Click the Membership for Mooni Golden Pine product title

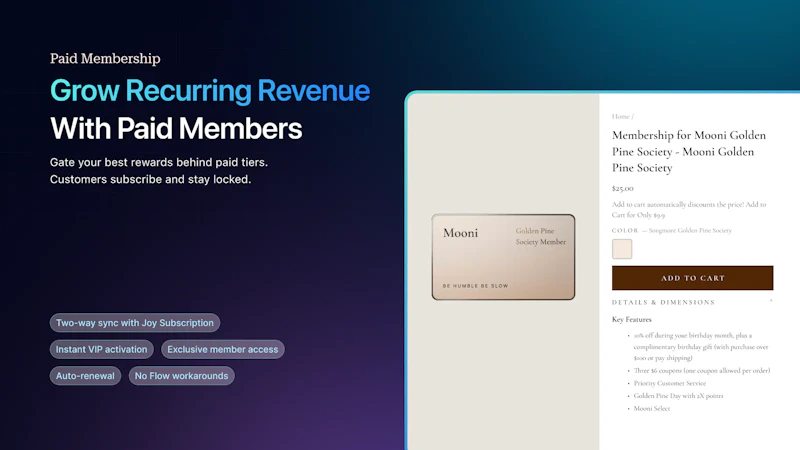tap(689, 151)
